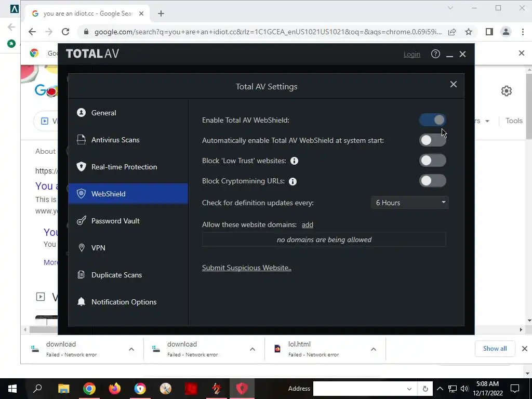The image size is (532, 399).
Task: Click the taskbar Address input field
Action: 360,389
